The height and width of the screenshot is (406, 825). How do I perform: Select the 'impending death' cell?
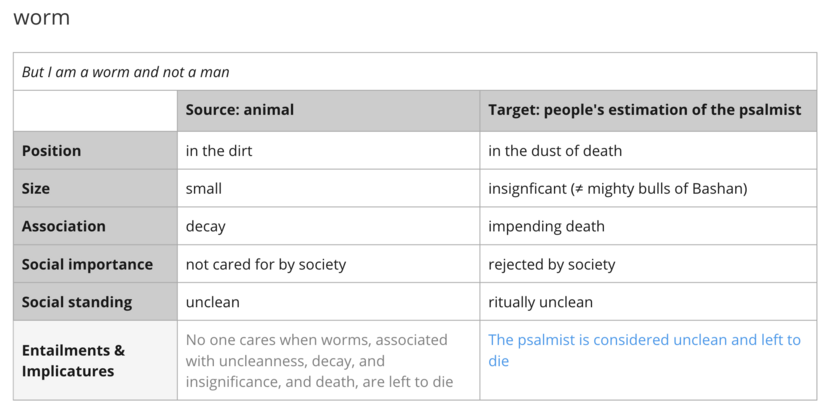[x=546, y=226]
